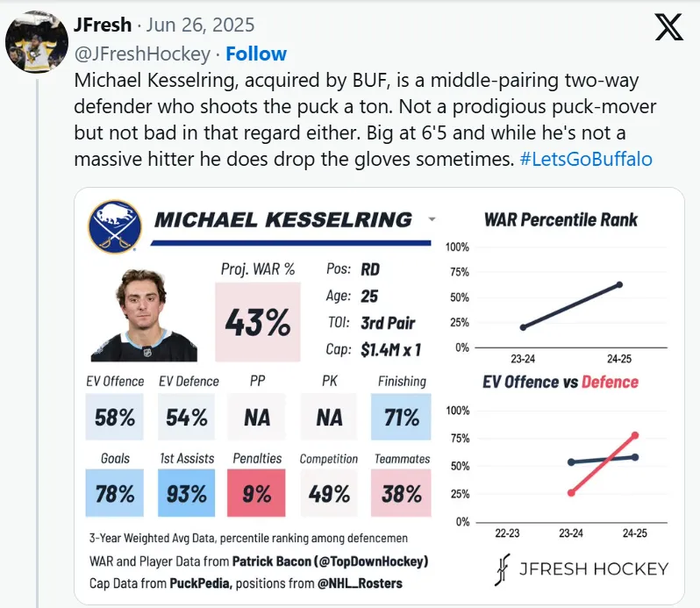Follow the @JFreshHockey account
The width and height of the screenshot is (700, 608).
pyautogui.click(x=256, y=54)
